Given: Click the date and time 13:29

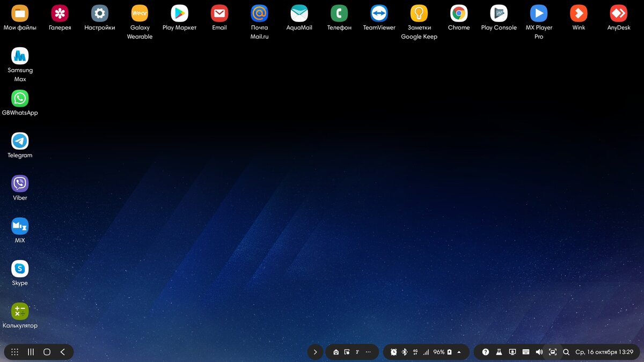Looking at the screenshot, I should 604,352.
